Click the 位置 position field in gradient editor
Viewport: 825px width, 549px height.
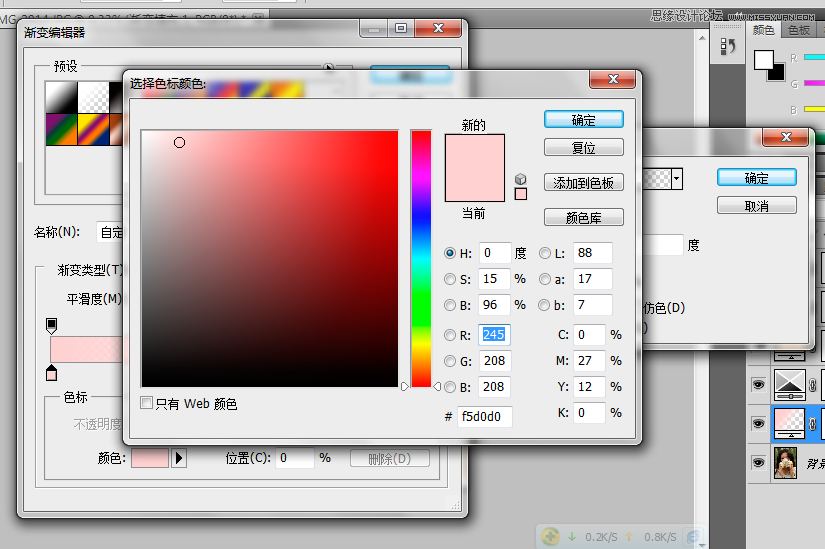pyautogui.click(x=295, y=458)
